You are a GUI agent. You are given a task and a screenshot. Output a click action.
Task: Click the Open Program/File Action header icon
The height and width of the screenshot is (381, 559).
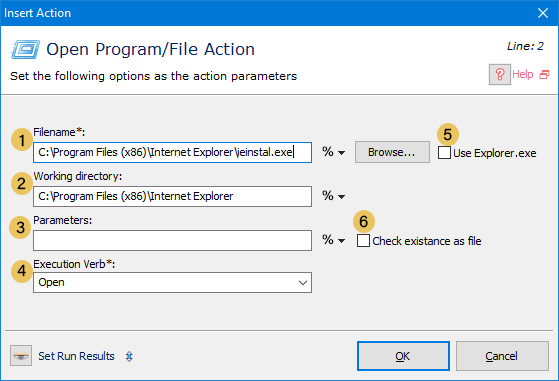coord(25,49)
